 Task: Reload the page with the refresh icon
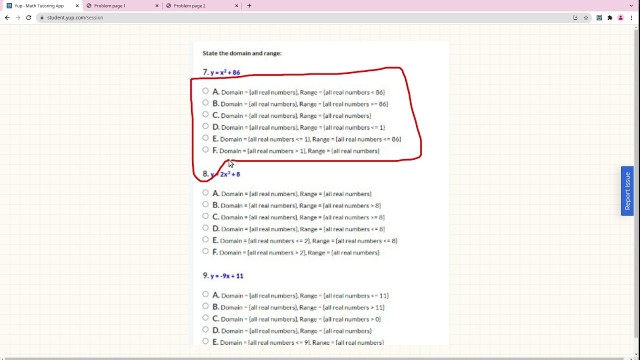[x=29, y=18]
